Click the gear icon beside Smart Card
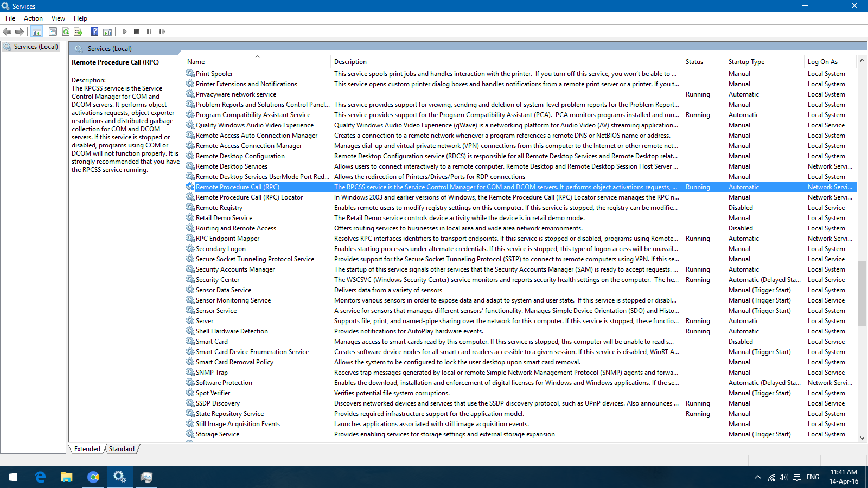This screenshot has height=488, width=868. (190, 341)
